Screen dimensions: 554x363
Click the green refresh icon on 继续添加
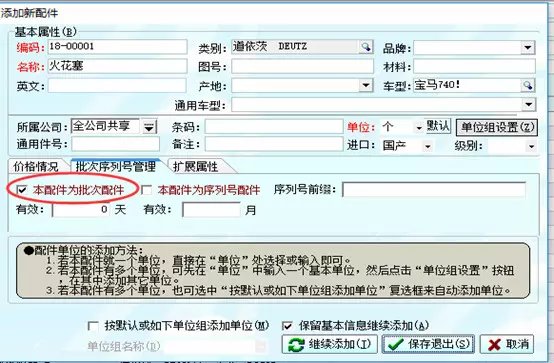(296, 345)
